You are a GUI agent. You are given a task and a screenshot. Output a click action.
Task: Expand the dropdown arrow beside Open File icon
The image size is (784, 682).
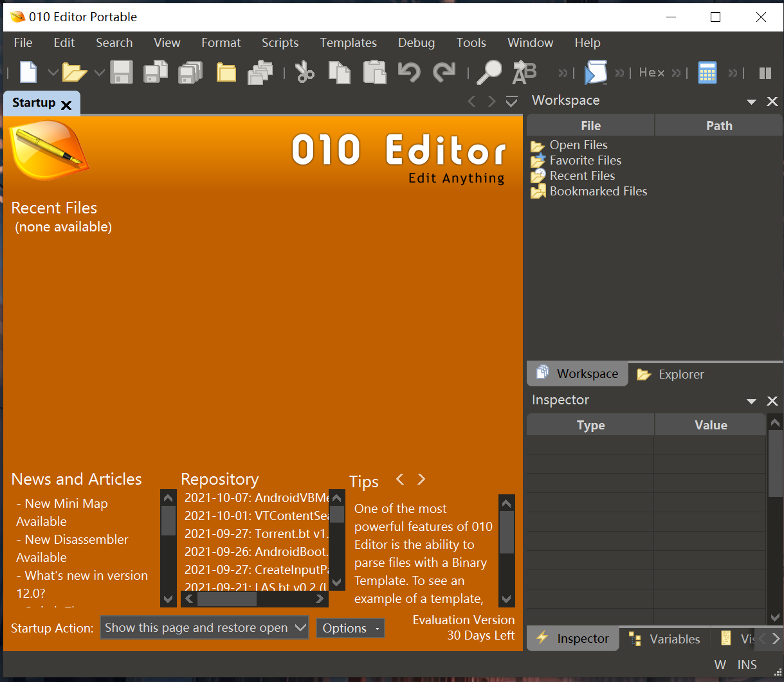coord(99,73)
